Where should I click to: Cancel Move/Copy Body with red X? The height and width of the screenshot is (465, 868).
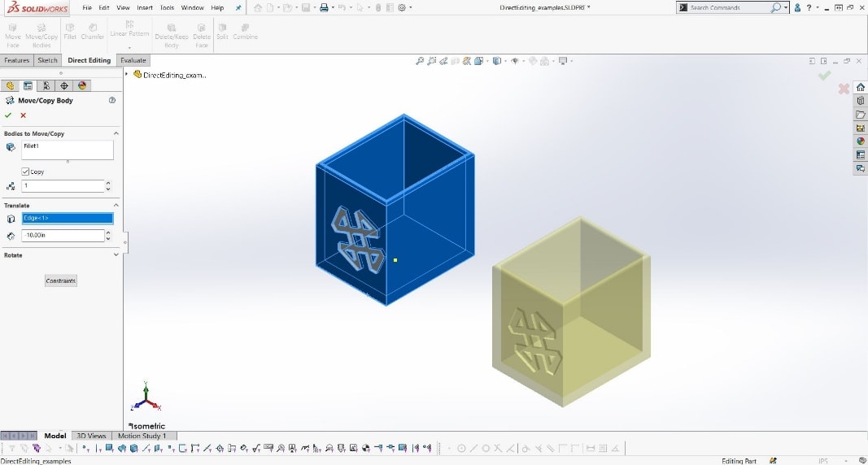pyautogui.click(x=23, y=115)
